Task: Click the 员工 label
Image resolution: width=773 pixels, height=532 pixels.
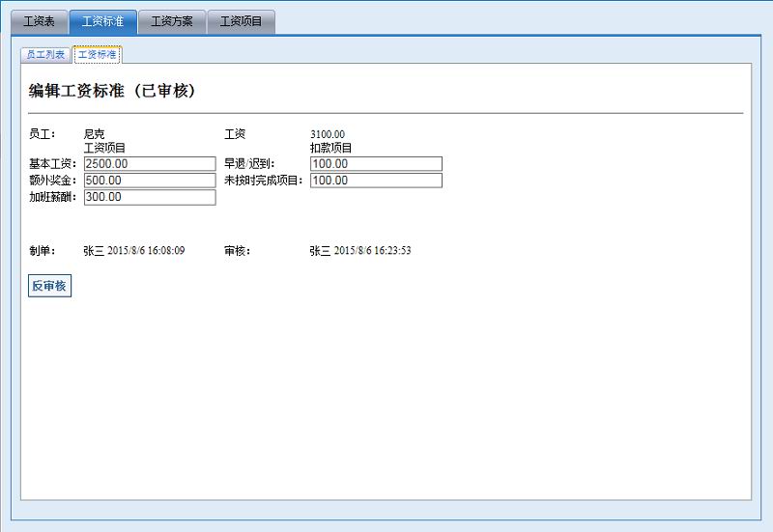Action: [x=42, y=134]
